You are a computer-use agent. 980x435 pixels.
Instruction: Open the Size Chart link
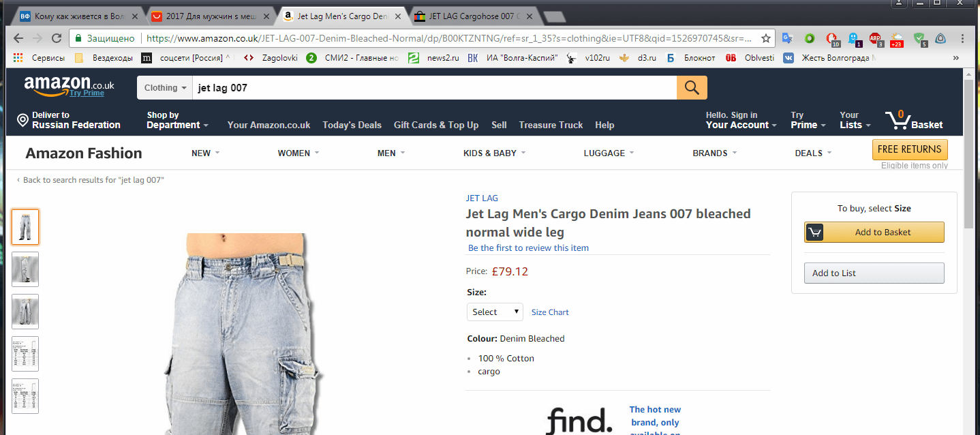[x=550, y=312]
